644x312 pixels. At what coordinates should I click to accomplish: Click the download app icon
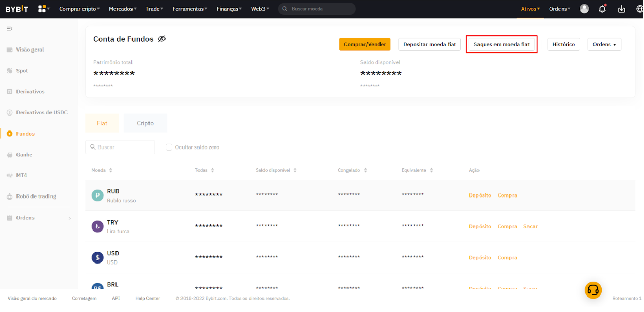[621, 9]
